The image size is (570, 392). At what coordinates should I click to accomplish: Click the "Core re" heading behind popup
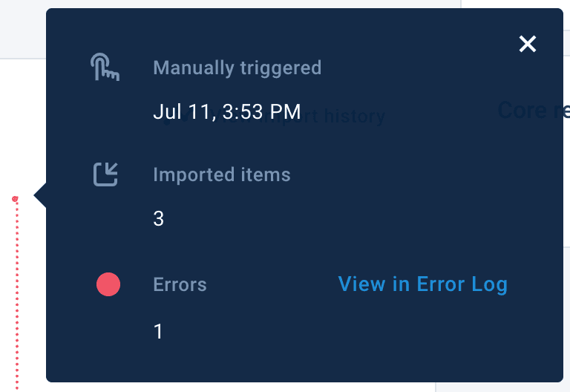point(533,111)
